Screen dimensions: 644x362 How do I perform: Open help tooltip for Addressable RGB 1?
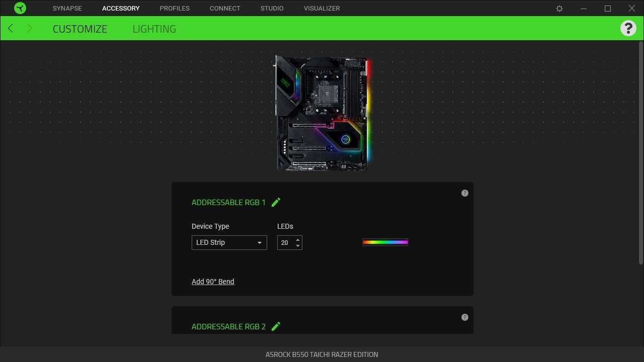click(465, 193)
